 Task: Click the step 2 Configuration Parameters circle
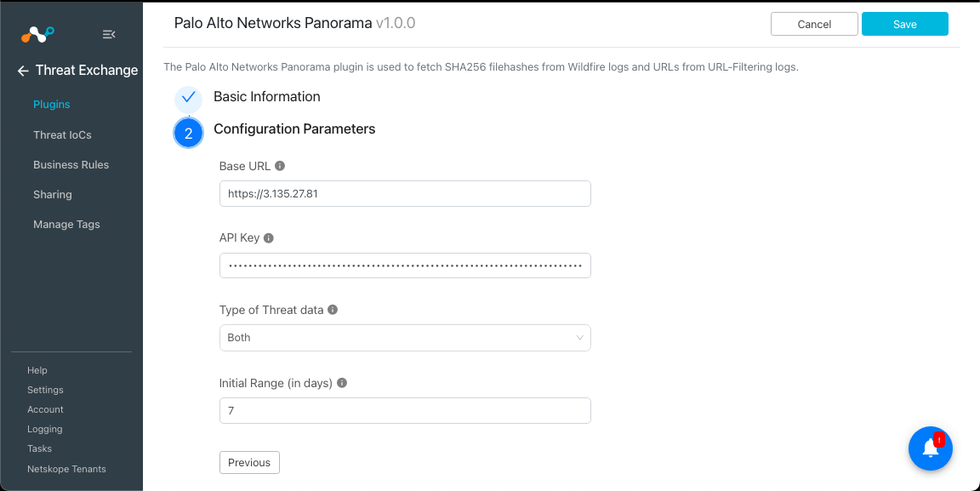click(x=188, y=133)
